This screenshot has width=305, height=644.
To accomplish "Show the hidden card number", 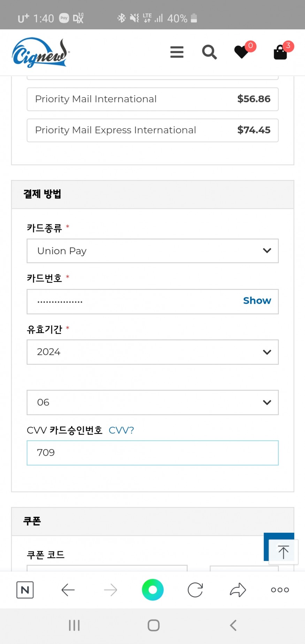I will point(257,301).
